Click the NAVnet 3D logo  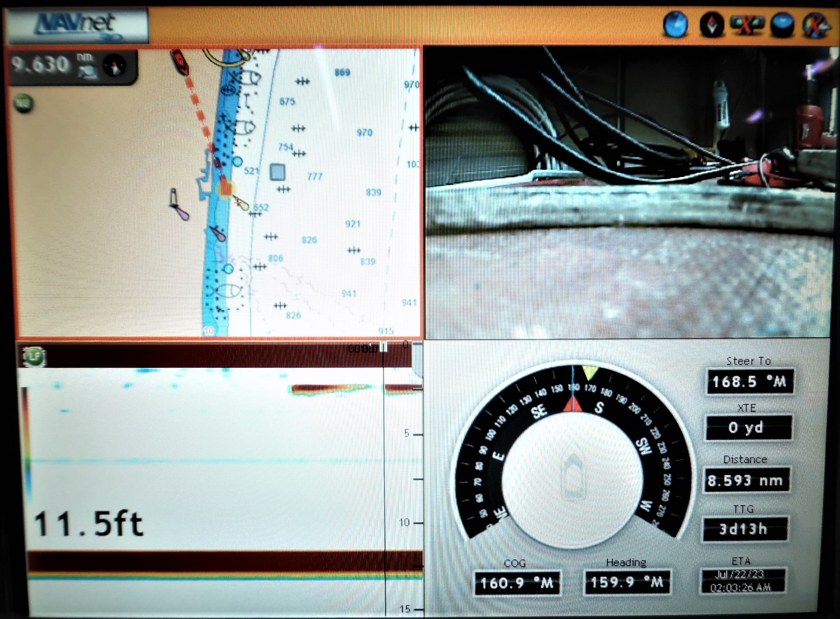click(x=76, y=24)
